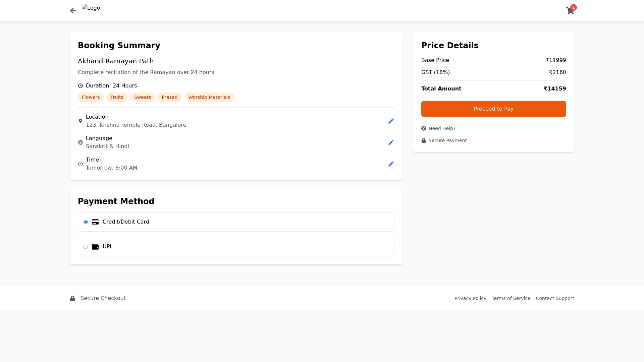644x362 pixels.
Task: Open the shopping cart icon
Action: [570, 11]
